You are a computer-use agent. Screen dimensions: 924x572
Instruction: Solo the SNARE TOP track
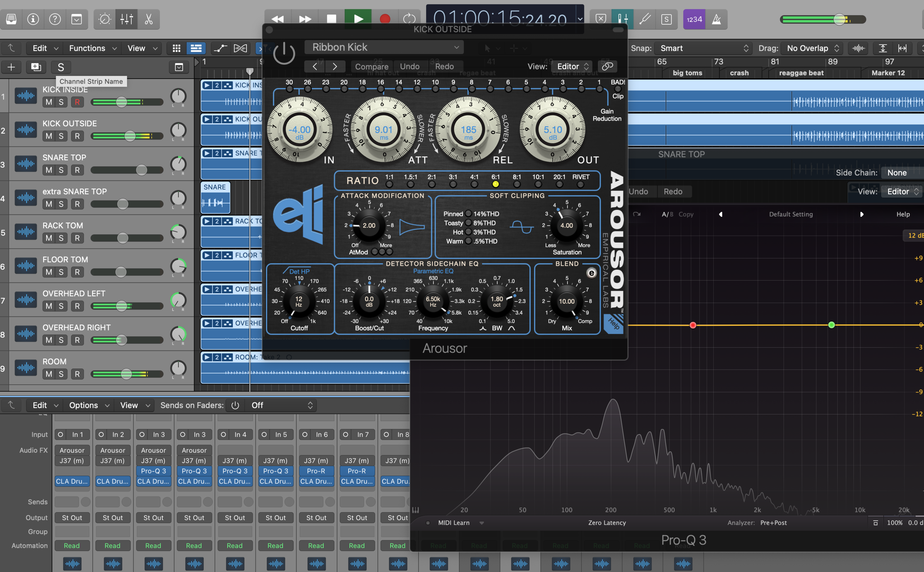click(61, 170)
